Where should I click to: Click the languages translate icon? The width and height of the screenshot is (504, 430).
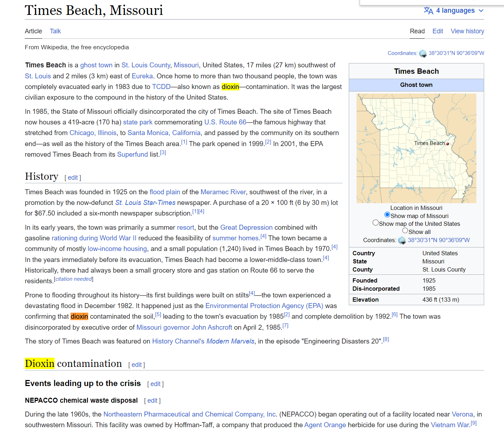429,11
